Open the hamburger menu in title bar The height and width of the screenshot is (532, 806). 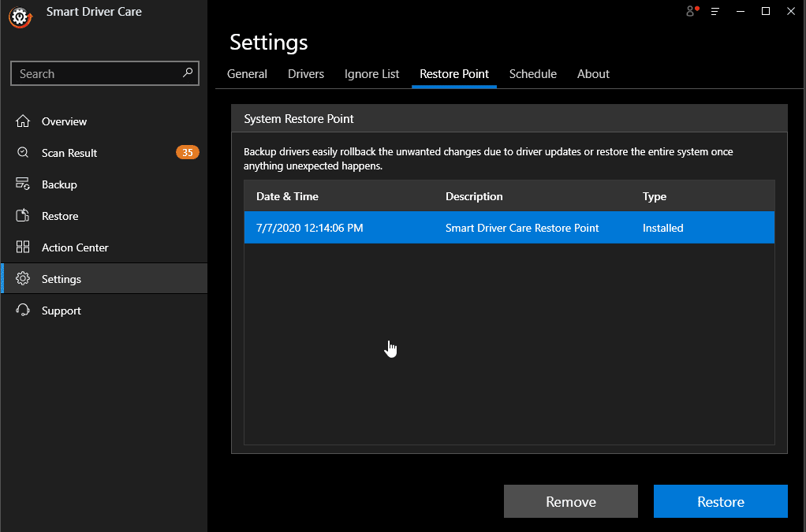(715, 11)
